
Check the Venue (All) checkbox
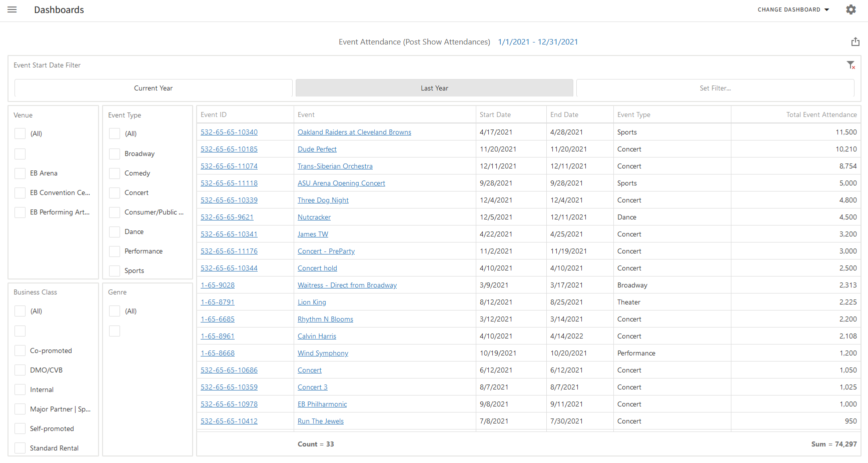coord(20,133)
